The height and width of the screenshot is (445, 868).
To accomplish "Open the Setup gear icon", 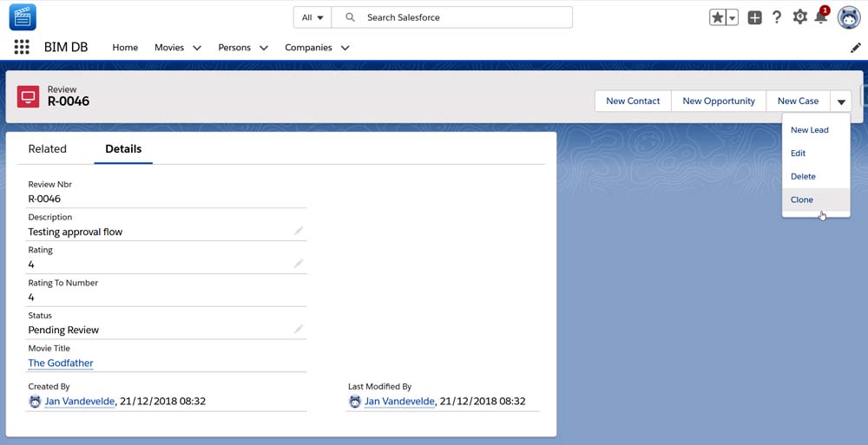I will (799, 17).
